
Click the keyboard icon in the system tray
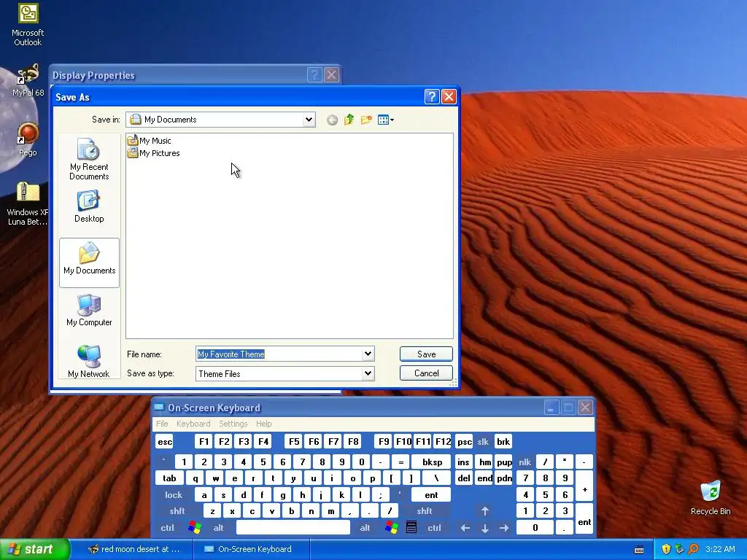639,550
